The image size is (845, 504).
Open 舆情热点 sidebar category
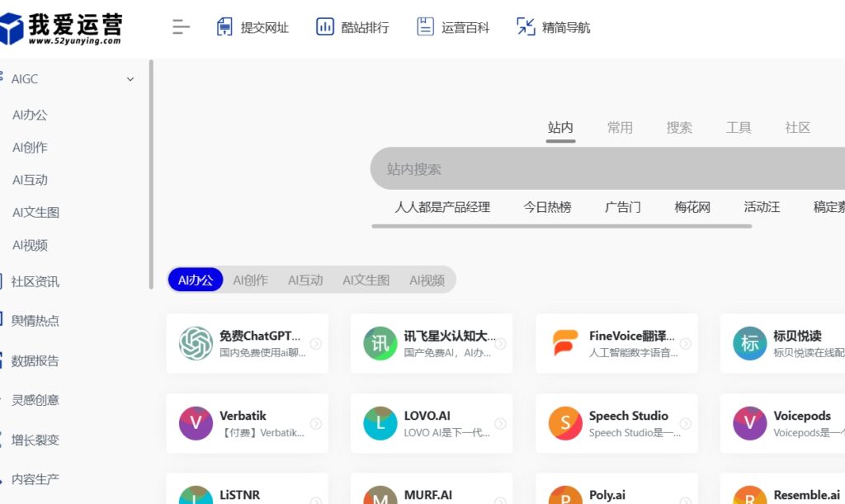35,321
